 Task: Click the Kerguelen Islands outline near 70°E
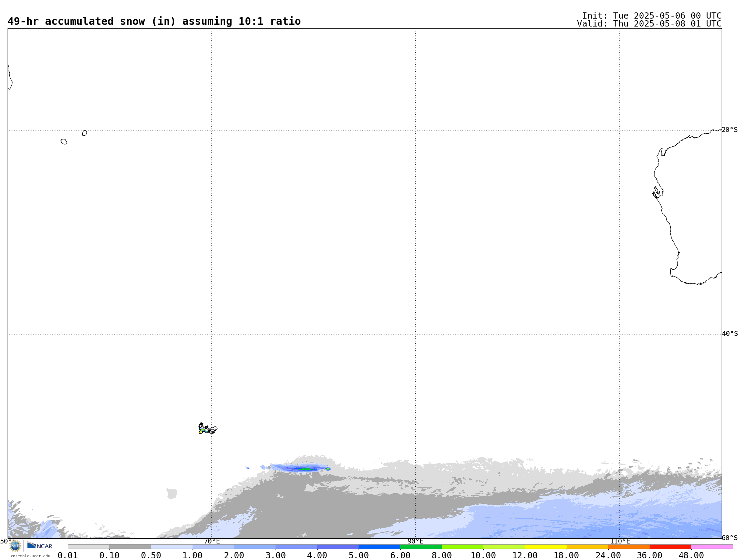(208, 428)
